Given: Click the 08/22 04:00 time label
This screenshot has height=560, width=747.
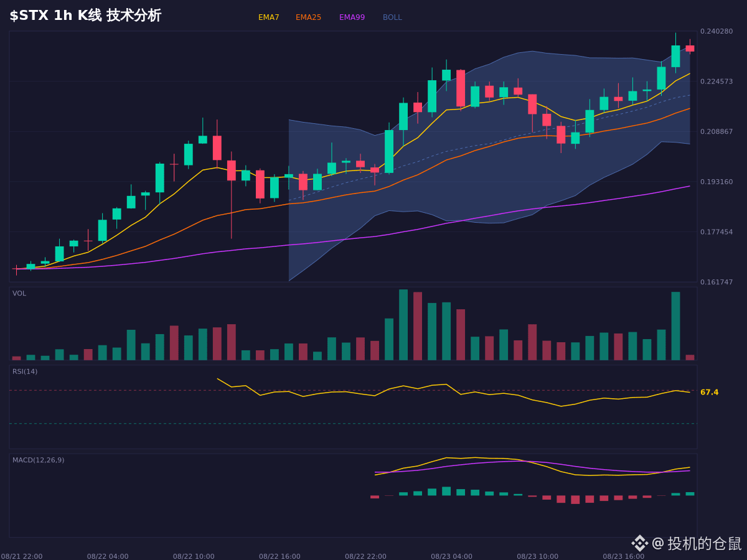Looking at the screenshot, I should (108, 556).
